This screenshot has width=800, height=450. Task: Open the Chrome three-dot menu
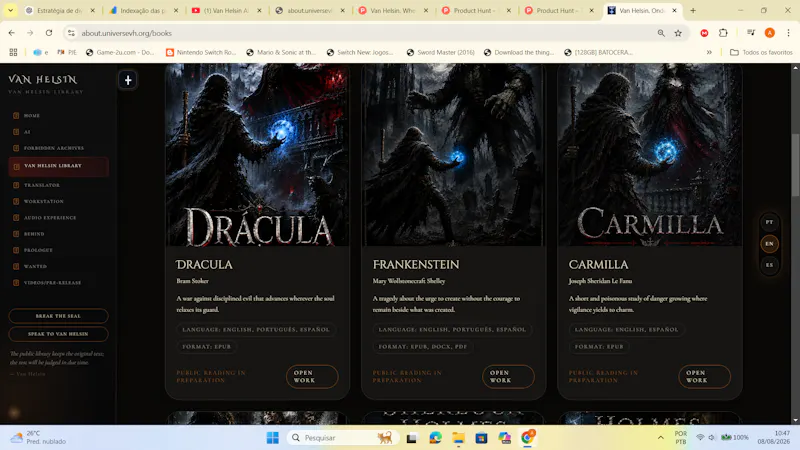point(788,33)
